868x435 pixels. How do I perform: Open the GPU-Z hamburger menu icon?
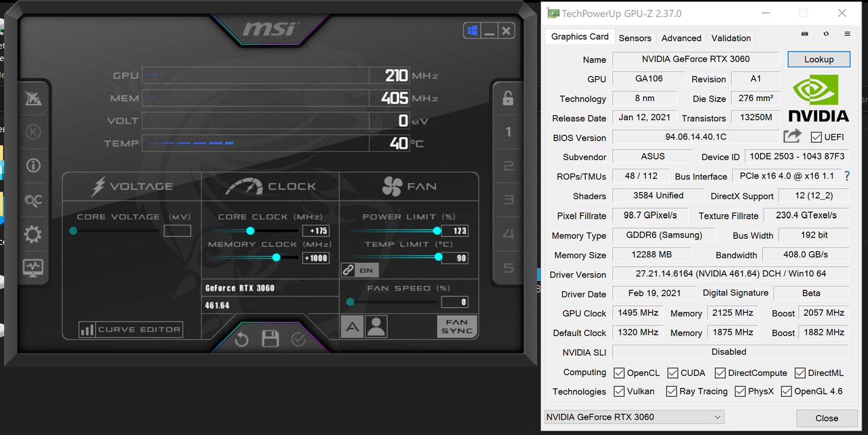pos(847,34)
